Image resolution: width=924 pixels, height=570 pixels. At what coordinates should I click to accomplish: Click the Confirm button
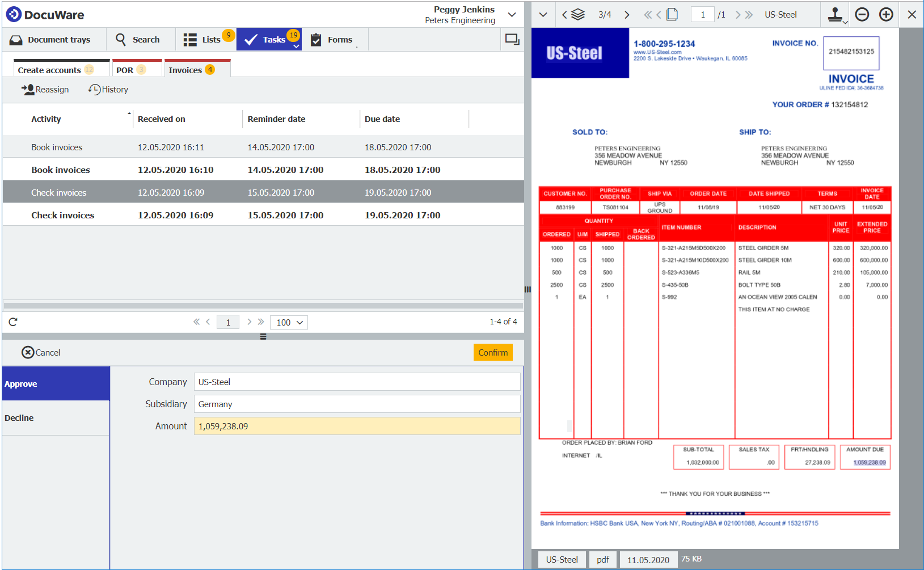tap(492, 352)
